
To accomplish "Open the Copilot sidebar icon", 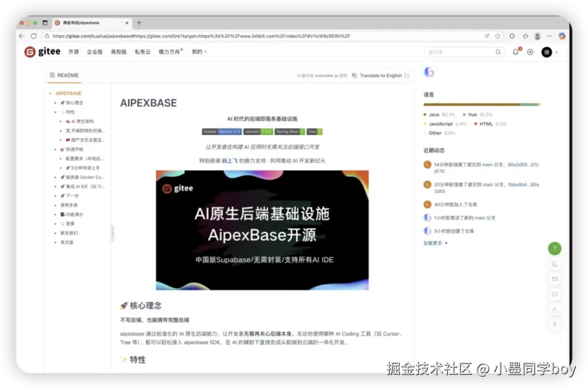I will pos(562,36).
